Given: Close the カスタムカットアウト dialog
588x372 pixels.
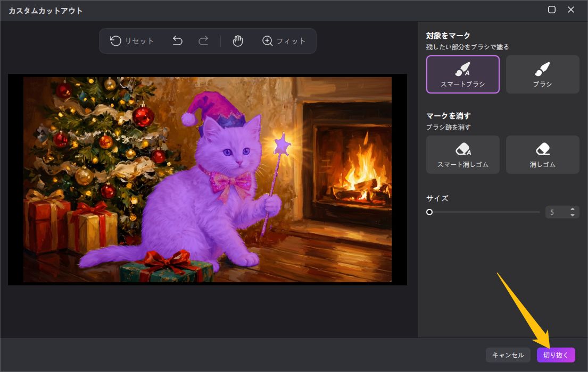Looking at the screenshot, I should pos(571,10).
